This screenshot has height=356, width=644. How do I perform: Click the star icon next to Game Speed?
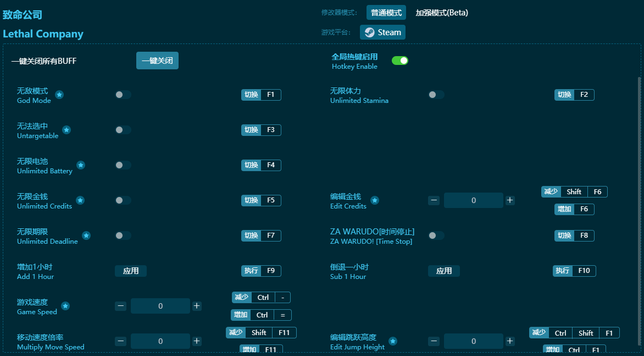coord(65,306)
